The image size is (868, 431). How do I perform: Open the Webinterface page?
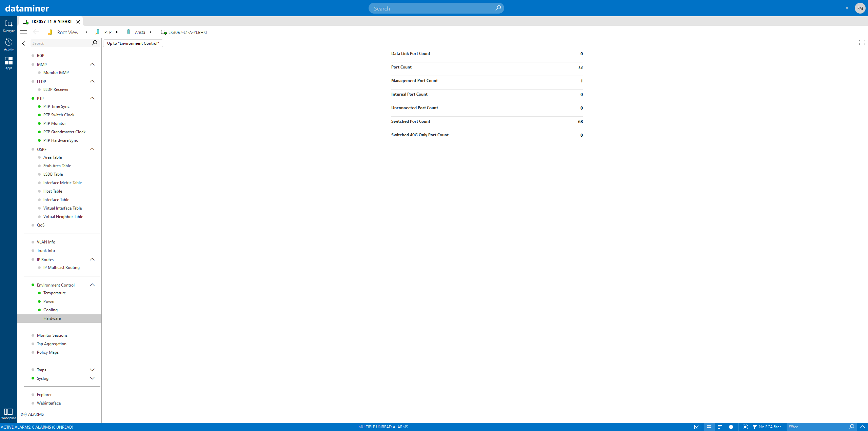coord(49,403)
